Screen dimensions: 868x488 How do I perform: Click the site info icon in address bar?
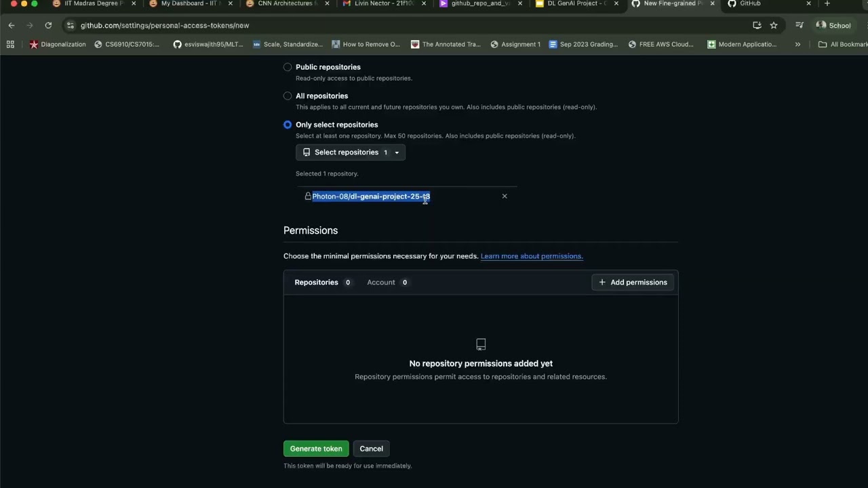pos(70,25)
